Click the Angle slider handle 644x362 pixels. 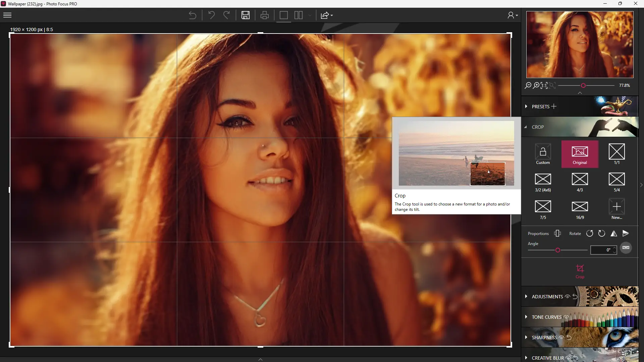558,250
